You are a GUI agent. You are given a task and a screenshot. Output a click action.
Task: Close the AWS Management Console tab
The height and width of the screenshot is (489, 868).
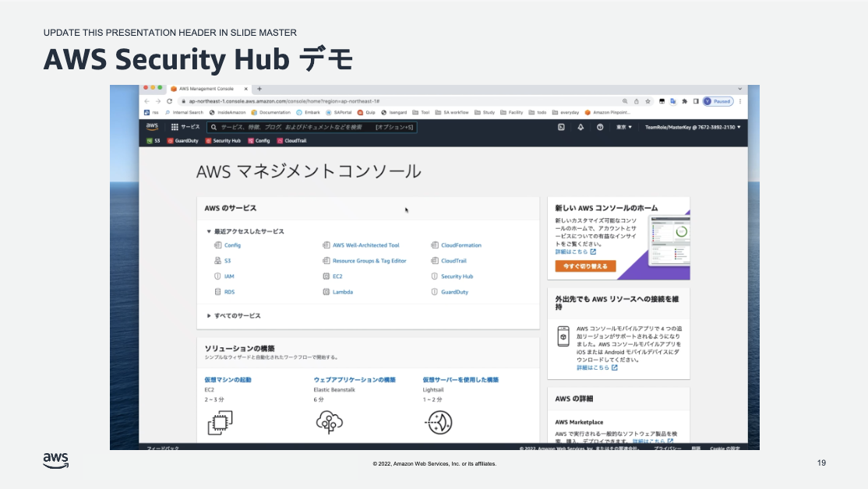245,89
